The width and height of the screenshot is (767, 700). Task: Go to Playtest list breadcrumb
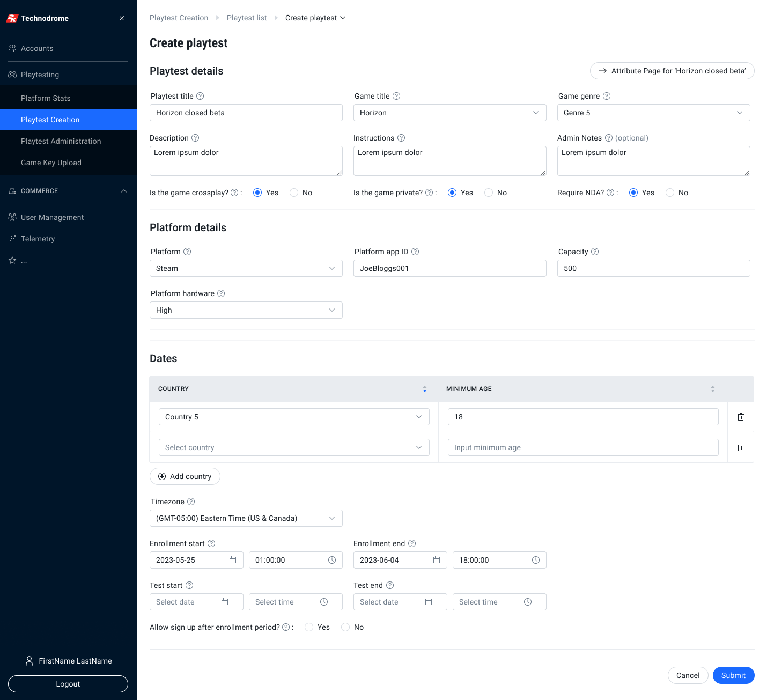coord(247,18)
